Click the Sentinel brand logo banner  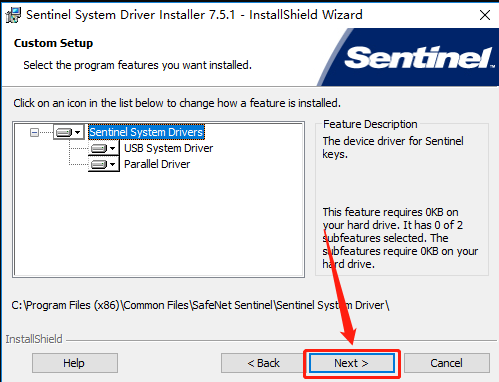(x=408, y=57)
